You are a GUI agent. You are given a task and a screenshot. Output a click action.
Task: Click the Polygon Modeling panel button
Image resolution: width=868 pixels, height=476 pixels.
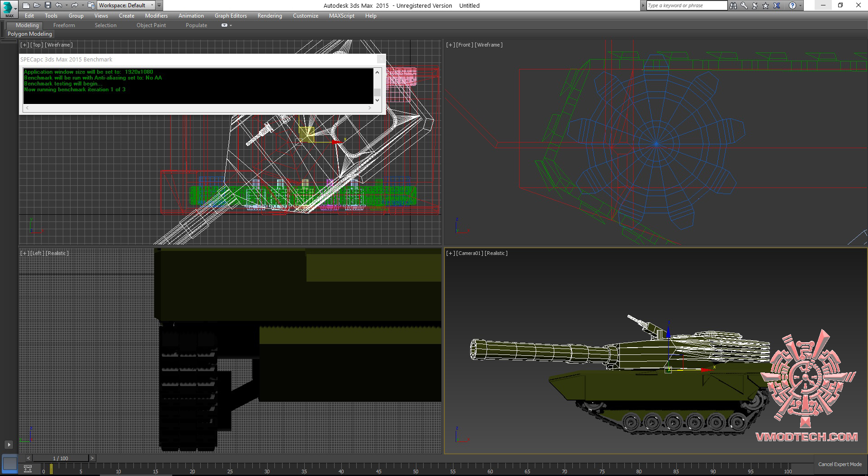pyautogui.click(x=30, y=34)
